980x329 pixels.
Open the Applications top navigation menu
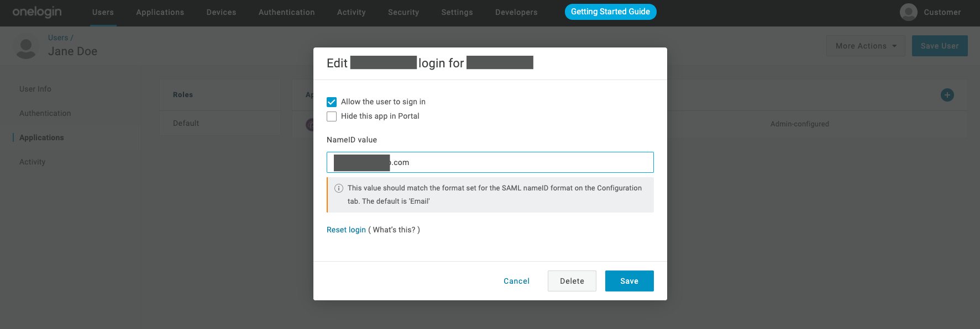(160, 12)
